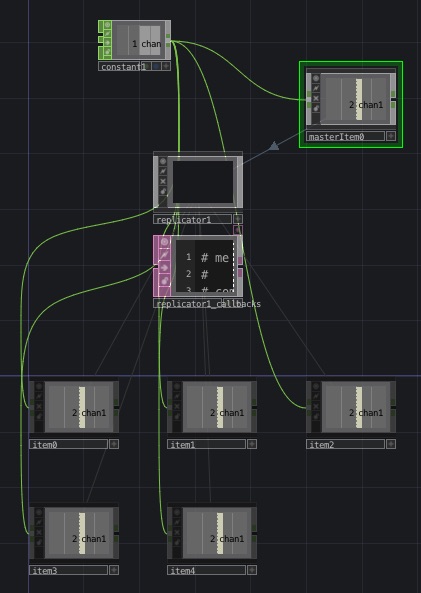Viewport: 421px width, 593px height.
Task: Click the output connector of constant1
Action: tap(168, 36)
